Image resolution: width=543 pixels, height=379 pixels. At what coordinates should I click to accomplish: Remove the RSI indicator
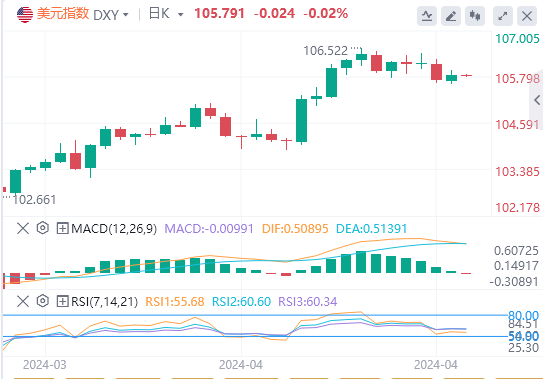pos(23,301)
